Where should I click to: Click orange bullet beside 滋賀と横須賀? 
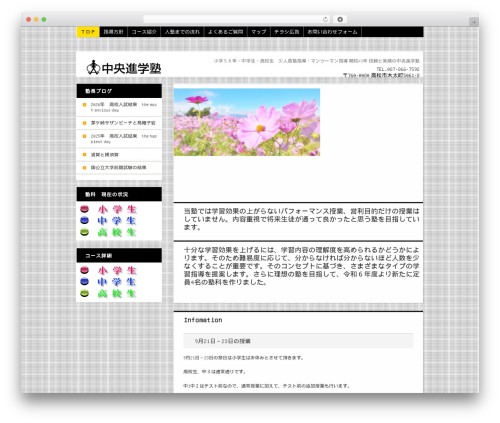pyautogui.click(x=84, y=155)
